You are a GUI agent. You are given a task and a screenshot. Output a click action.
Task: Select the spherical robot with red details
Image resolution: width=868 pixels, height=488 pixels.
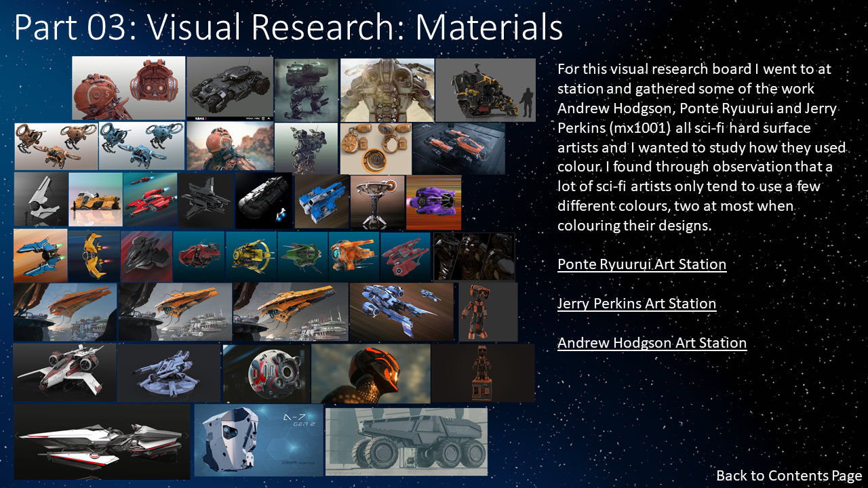pyautogui.click(x=267, y=373)
